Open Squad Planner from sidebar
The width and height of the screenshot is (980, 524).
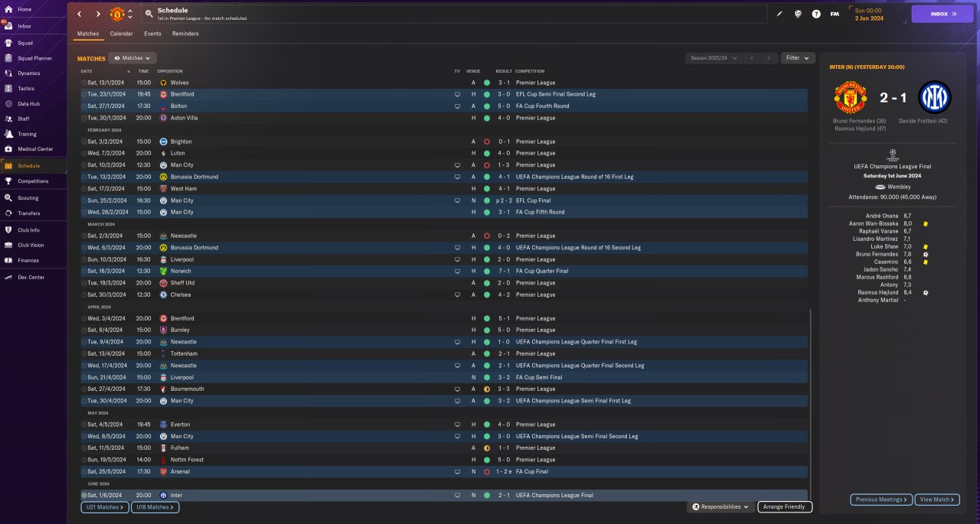(33, 58)
